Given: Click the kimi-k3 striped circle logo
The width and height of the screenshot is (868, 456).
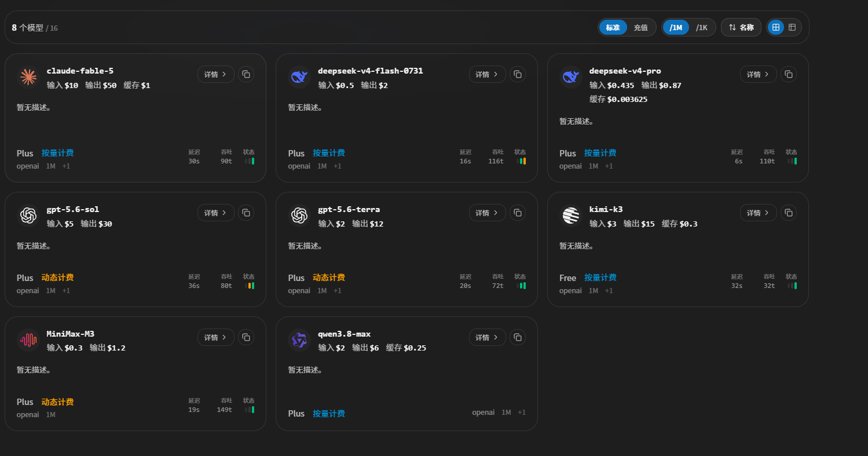Looking at the screenshot, I should (x=570, y=216).
